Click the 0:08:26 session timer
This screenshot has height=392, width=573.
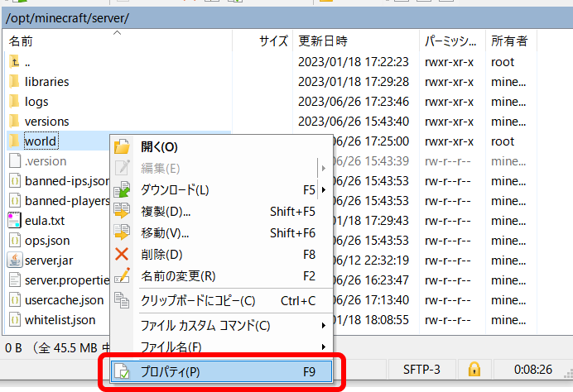click(532, 370)
